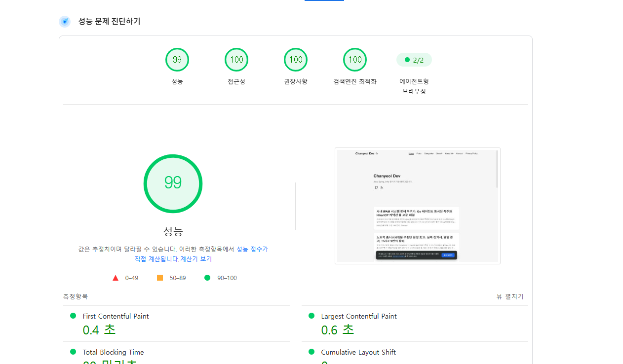The width and height of the screenshot is (623, 364).
Task: Click the large 성능 title below the gauge
Action: pos(173,231)
